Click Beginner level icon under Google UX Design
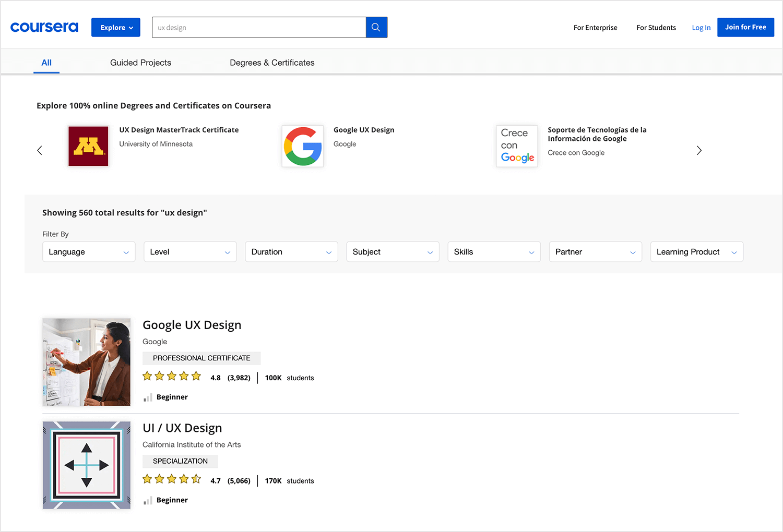 [148, 397]
